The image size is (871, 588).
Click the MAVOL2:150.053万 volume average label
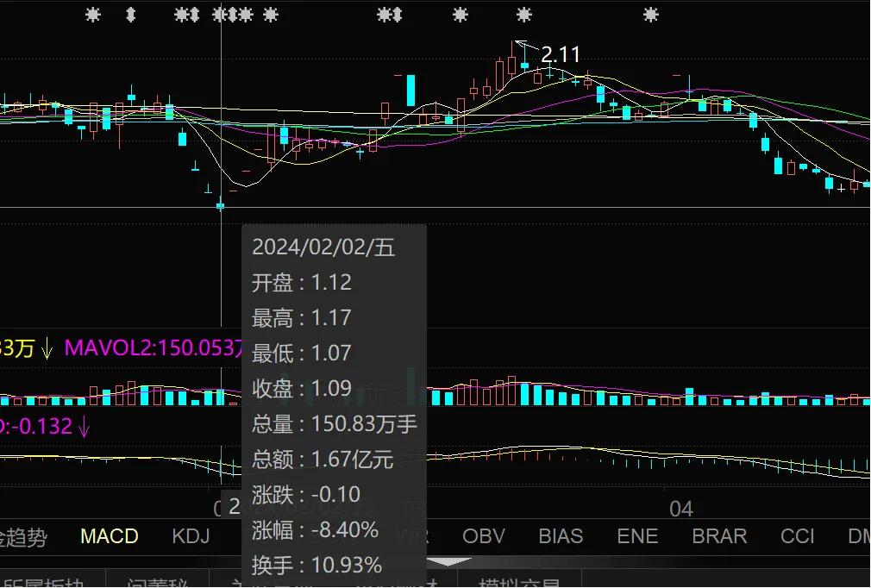pos(154,348)
